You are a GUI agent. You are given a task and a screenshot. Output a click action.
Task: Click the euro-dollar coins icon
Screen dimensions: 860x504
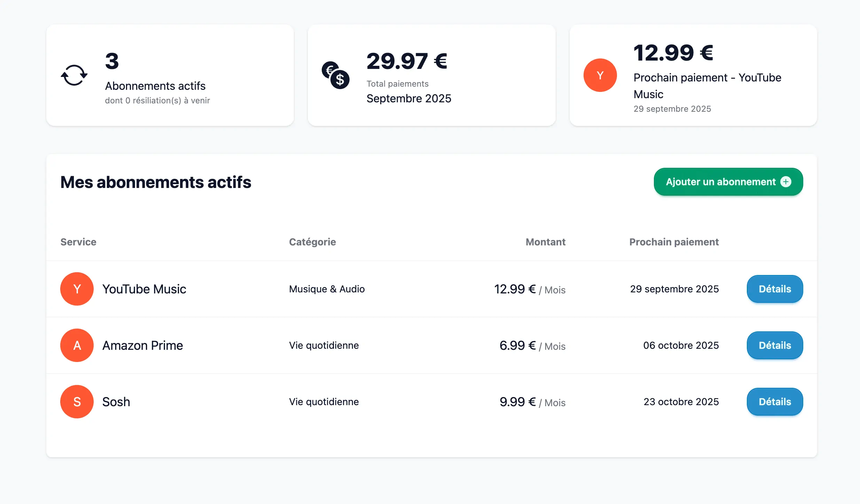point(335,75)
